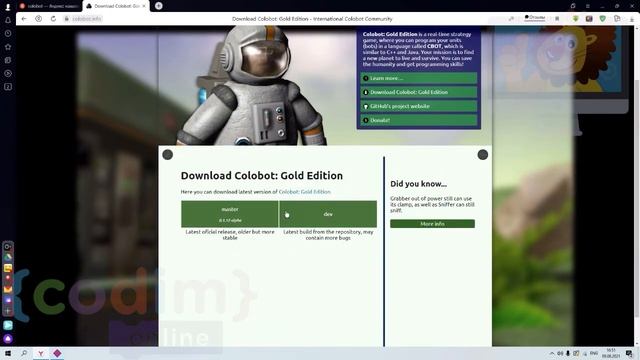This screenshot has height=360, width=640.
Task: Click the envelope mail icon in the sidebar dock
Action: pyautogui.click(x=8, y=289)
